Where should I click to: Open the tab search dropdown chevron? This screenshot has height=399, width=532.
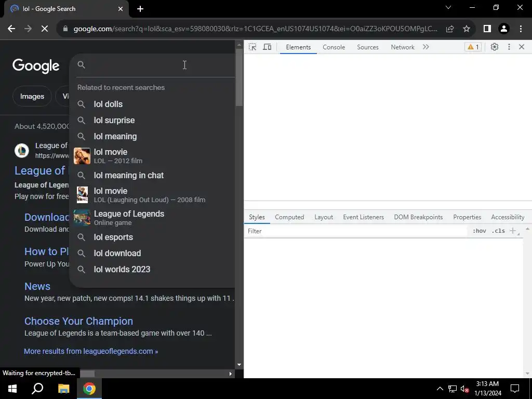[448, 7]
